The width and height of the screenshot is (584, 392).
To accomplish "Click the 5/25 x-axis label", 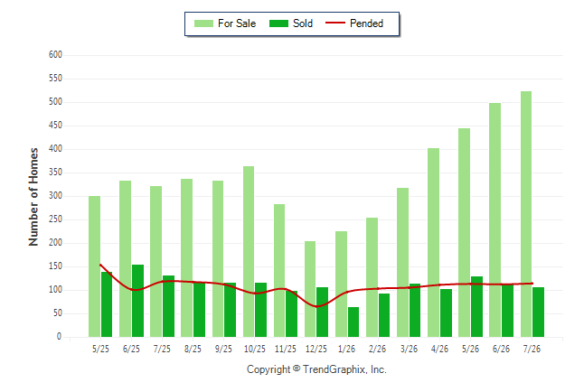I will [x=100, y=349].
